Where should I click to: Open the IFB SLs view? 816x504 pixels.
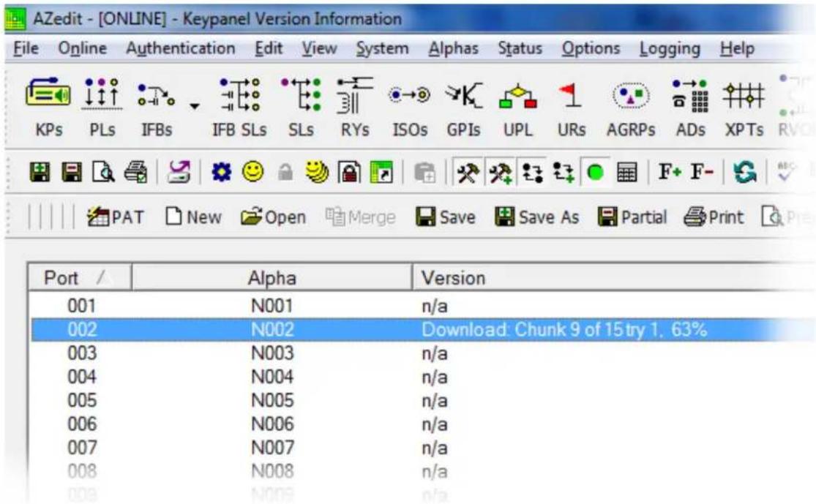[x=239, y=107]
